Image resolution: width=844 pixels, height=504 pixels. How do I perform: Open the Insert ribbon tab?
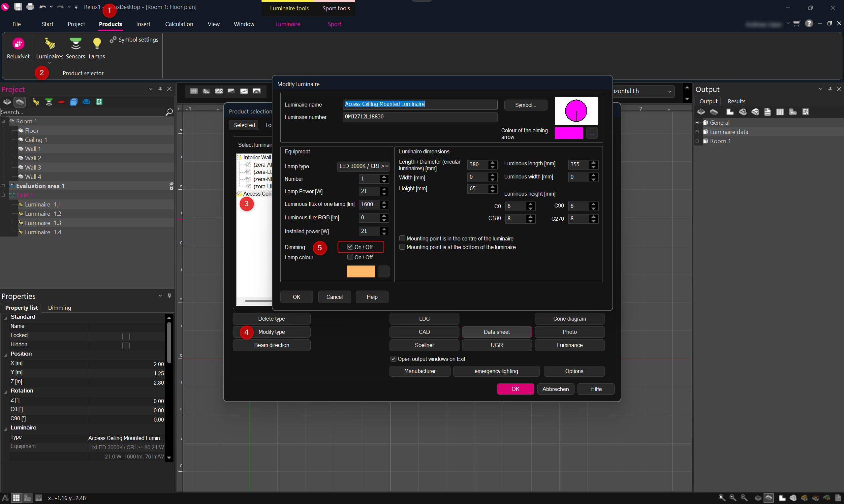coord(143,24)
